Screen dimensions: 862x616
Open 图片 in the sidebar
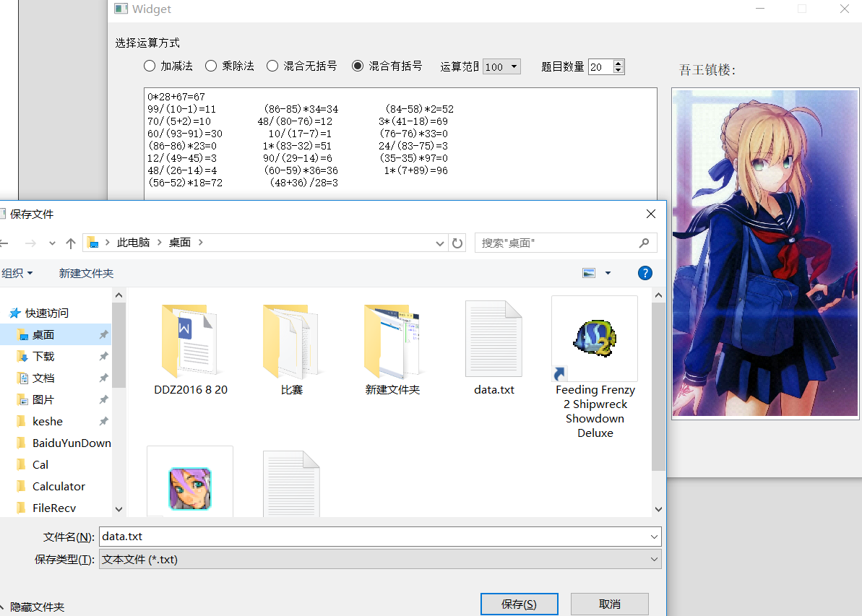(43, 399)
